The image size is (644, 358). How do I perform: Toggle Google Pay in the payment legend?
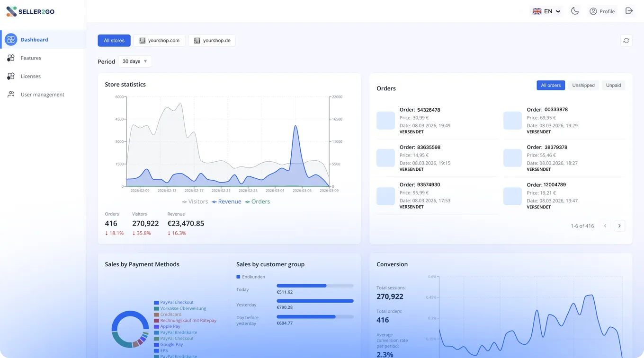[168, 344]
